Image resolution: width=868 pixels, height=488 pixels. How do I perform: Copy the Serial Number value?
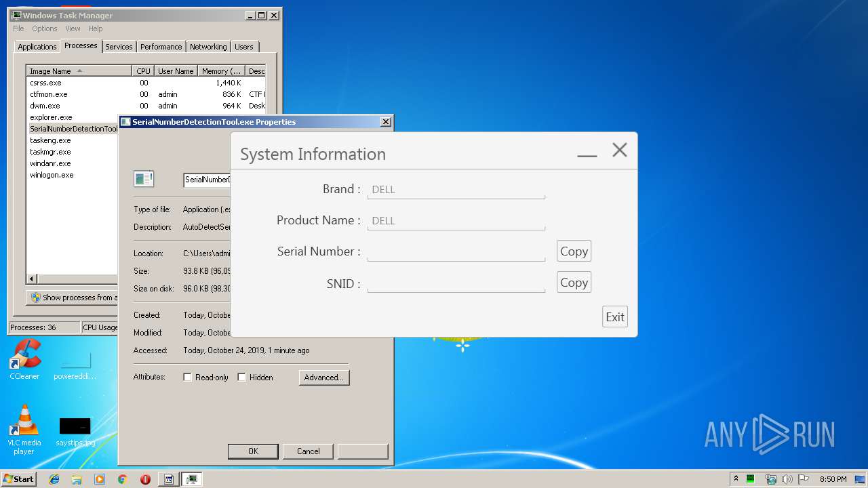click(574, 251)
